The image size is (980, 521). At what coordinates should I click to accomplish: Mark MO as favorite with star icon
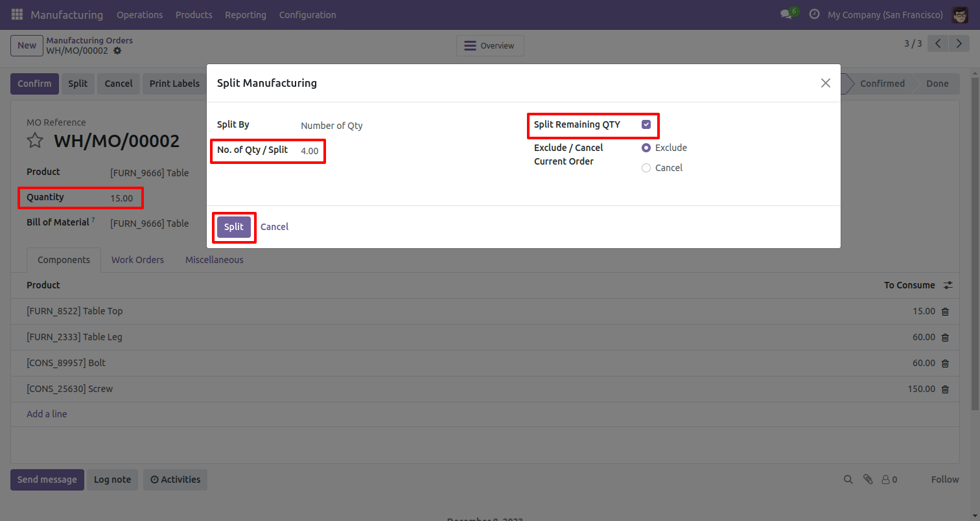(x=35, y=141)
